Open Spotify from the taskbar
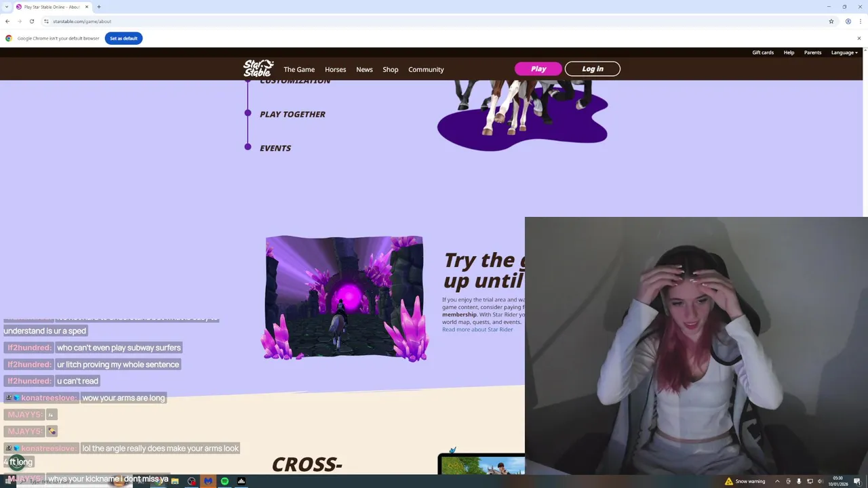Screen dimensions: 868x488 coord(224,481)
